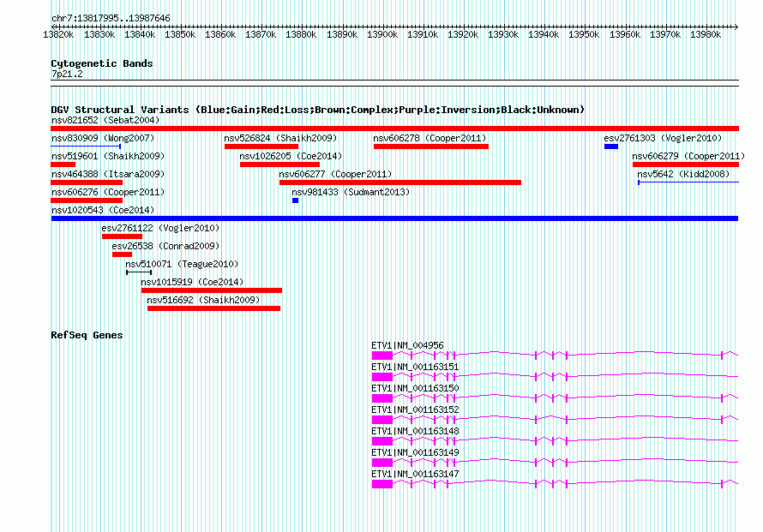763x532 pixels.
Task: Click the 13820k ruler start label
Action: 58,34
